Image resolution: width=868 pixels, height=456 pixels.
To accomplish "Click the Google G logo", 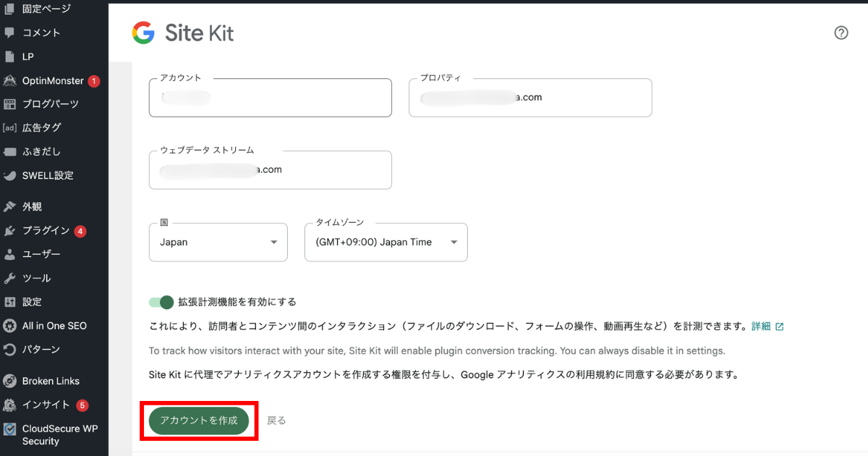I will coord(143,33).
